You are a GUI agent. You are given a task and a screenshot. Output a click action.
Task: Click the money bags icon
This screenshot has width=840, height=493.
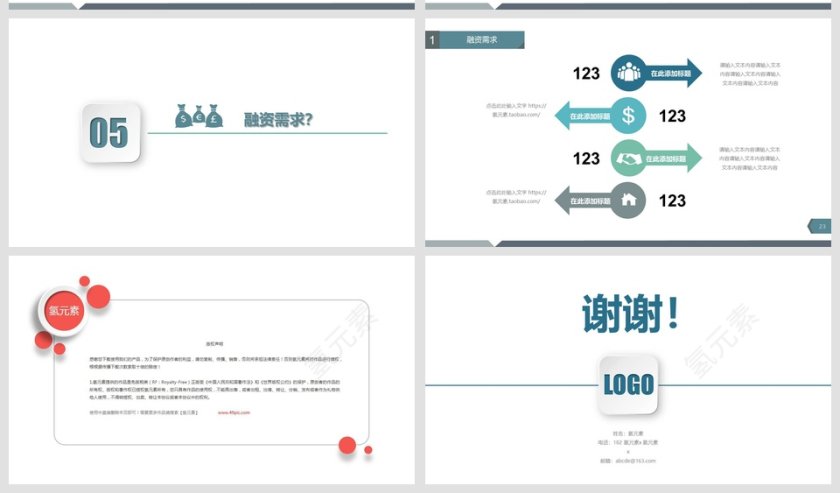click(199, 116)
